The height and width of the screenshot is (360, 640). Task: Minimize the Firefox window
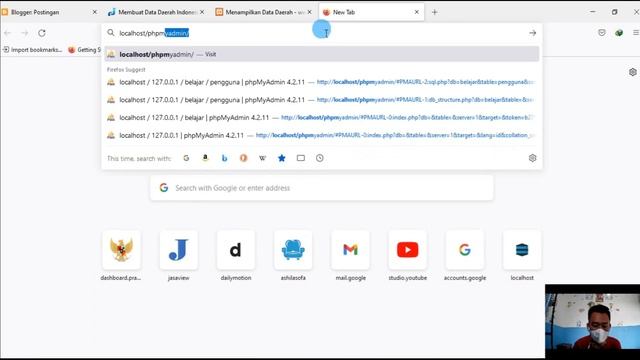tap(593, 12)
